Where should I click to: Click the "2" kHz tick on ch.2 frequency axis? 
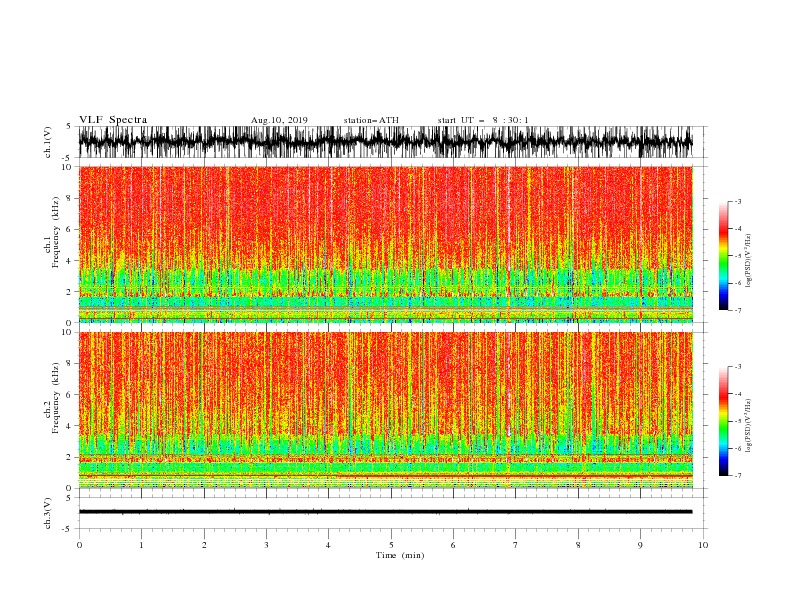click(70, 457)
